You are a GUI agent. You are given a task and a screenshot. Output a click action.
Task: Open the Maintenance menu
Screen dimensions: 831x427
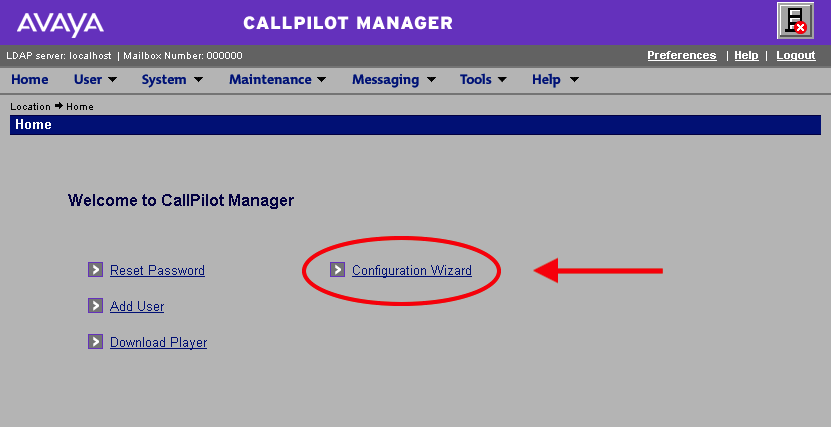click(x=270, y=79)
